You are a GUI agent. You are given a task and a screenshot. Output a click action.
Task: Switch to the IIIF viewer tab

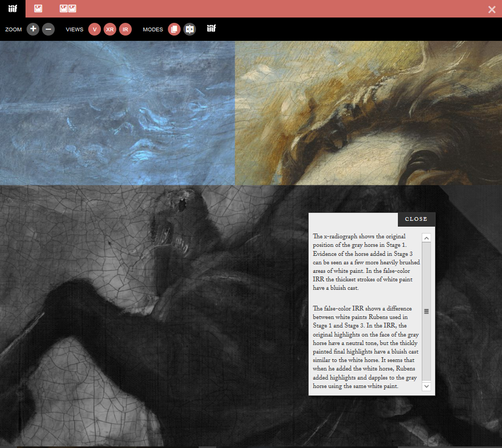(x=13, y=8)
